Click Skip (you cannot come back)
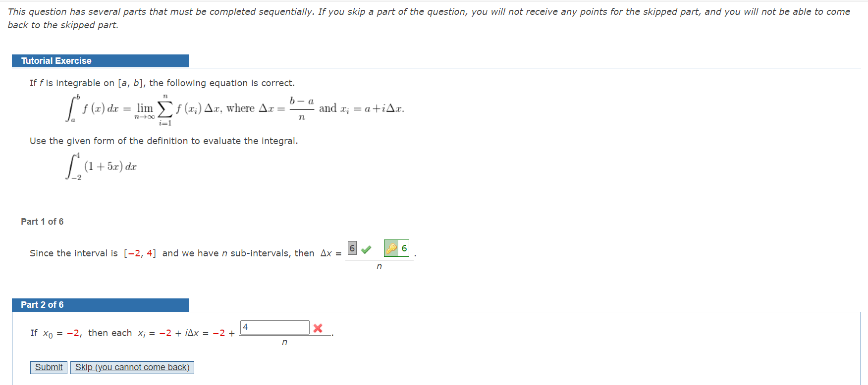Screen dimensions: 868x385 coord(132,367)
